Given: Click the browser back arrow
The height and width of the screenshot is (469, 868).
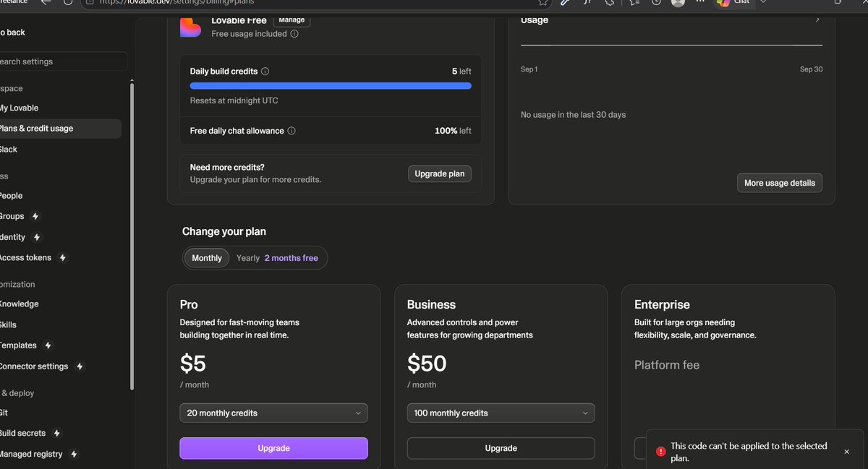Looking at the screenshot, I should tap(46, 2).
